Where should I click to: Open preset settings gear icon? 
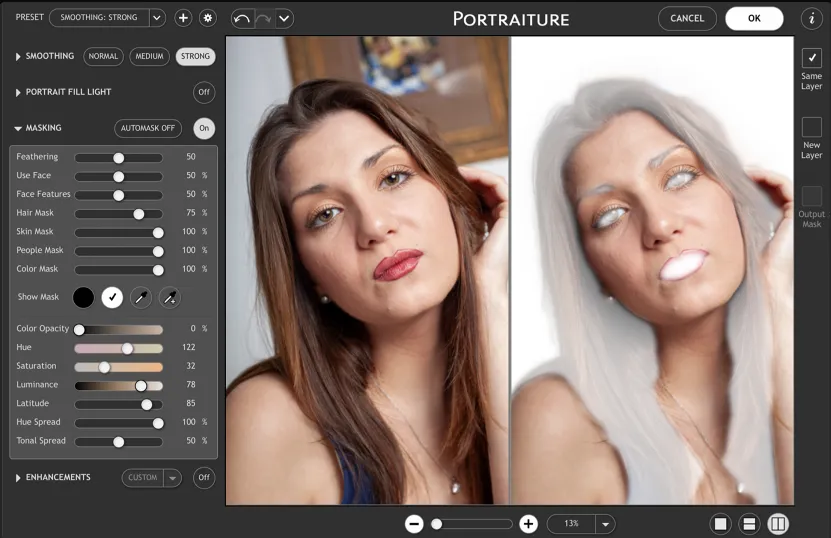click(207, 18)
